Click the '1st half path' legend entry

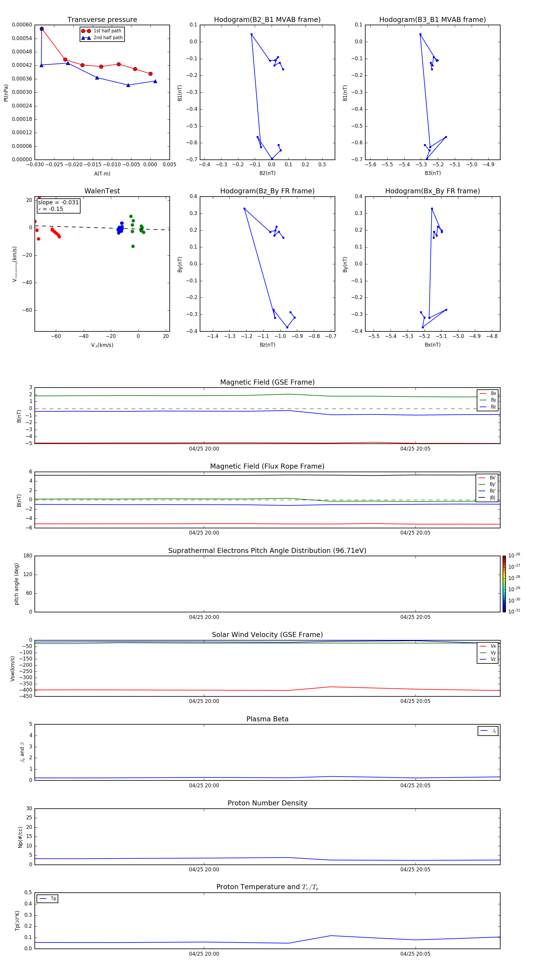(102, 31)
